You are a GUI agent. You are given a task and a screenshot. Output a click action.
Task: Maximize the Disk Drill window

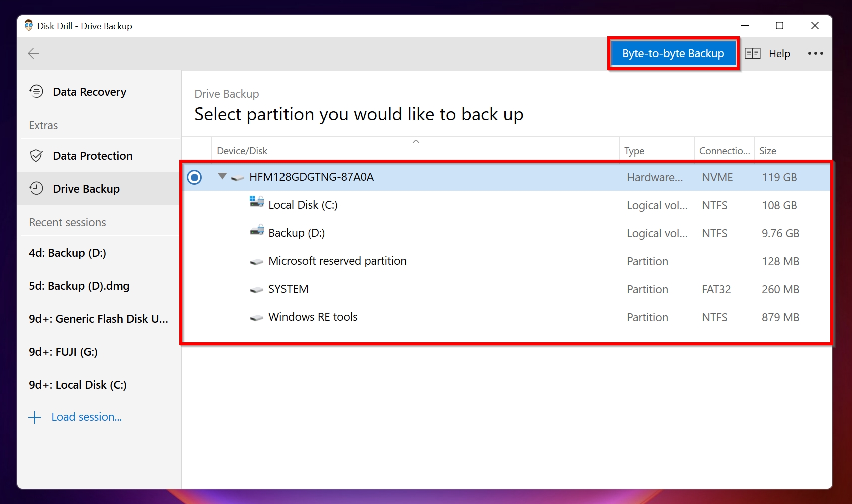click(x=779, y=26)
